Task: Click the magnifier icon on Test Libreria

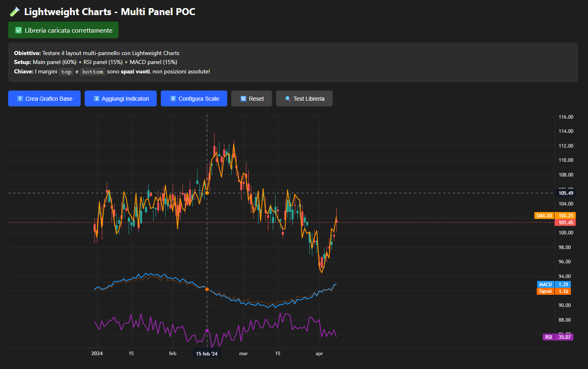Action: 288,99
